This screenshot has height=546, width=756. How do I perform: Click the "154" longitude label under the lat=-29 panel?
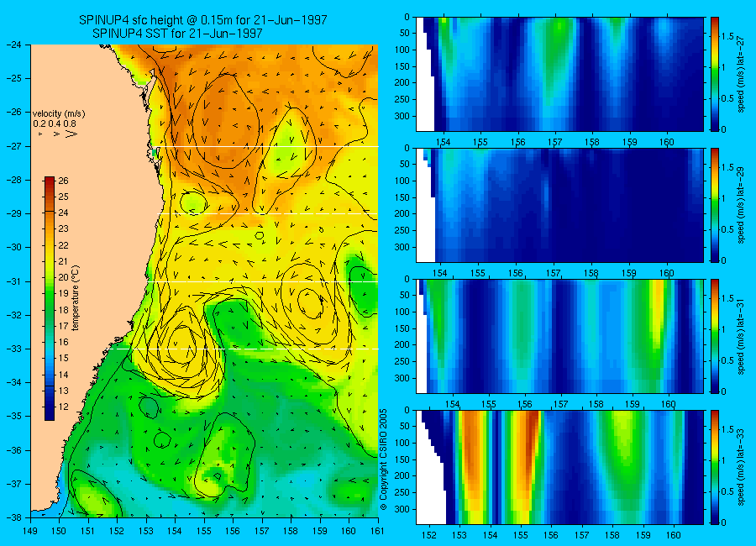point(440,274)
